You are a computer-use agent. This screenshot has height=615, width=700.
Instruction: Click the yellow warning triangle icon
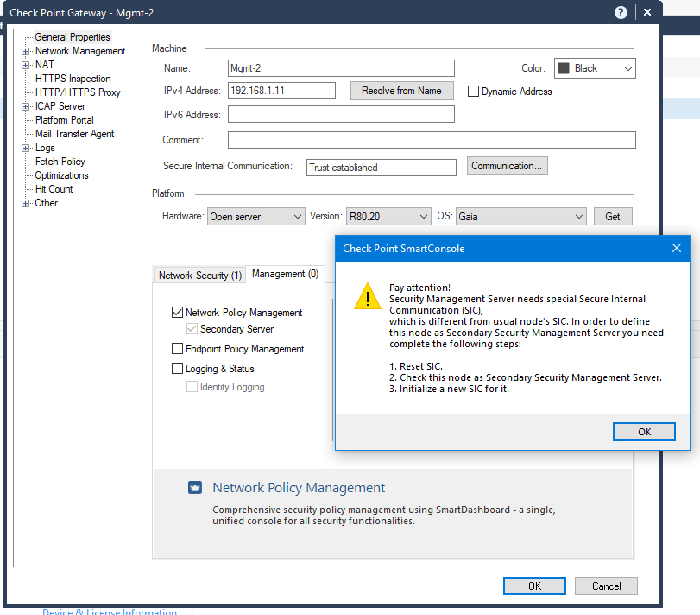[x=368, y=296]
